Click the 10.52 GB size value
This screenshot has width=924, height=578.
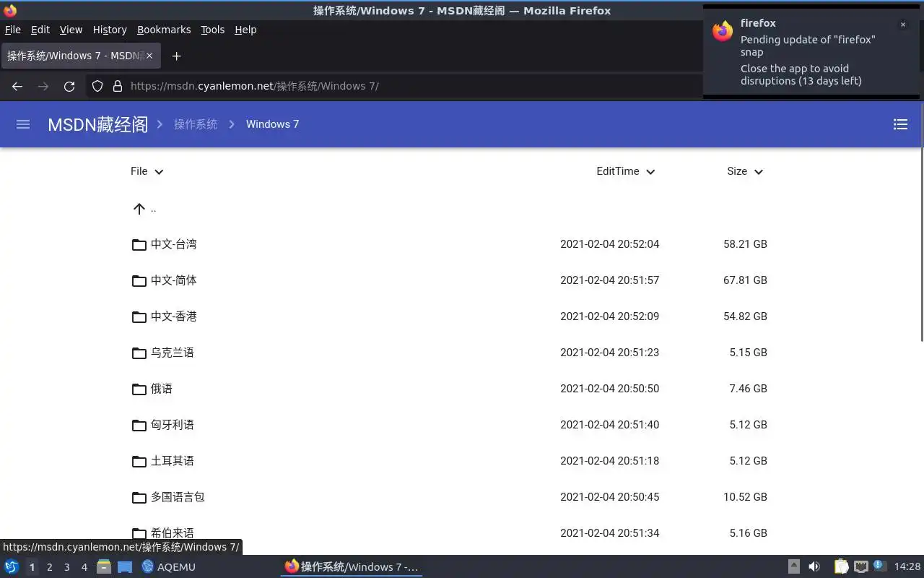coord(745,497)
